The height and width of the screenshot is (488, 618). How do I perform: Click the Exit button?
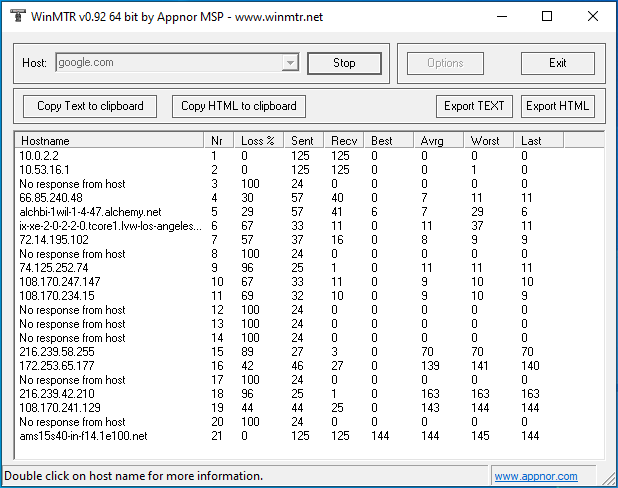coord(558,63)
